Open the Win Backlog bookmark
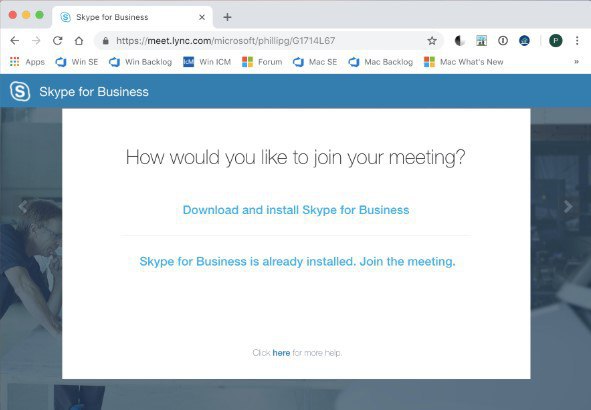Viewport: 591px width, 410px height. (x=140, y=62)
